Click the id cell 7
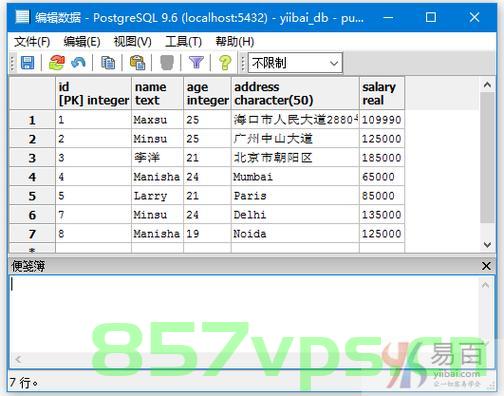Screen dimensions: 504x396 click(x=93, y=215)
